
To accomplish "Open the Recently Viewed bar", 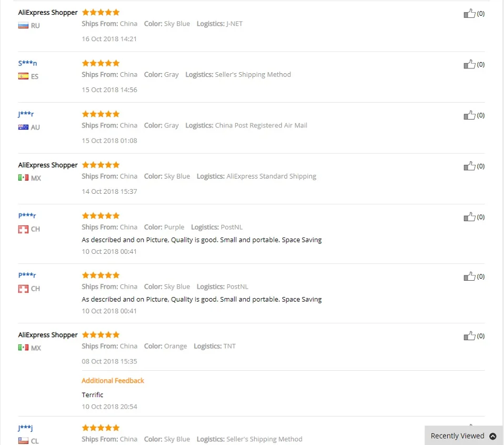I will point(463,436).
